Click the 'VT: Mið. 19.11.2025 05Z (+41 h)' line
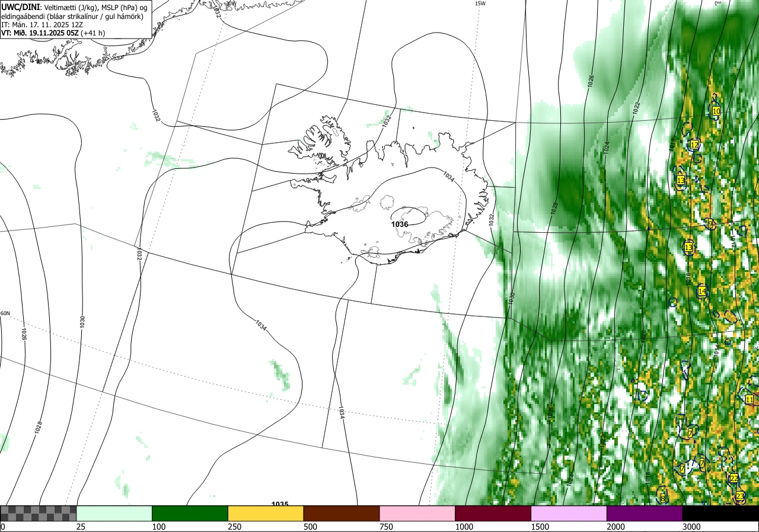This screenshot has height=532, width=759. (53, 33)
